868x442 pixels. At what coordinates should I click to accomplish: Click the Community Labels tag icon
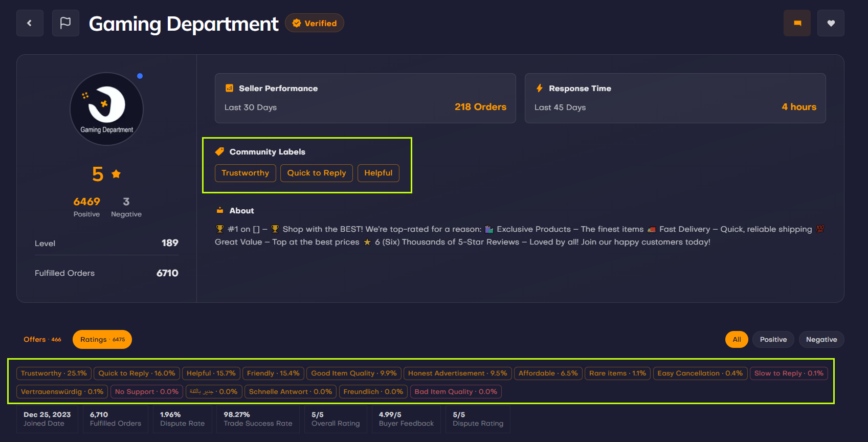pos(219,151)
